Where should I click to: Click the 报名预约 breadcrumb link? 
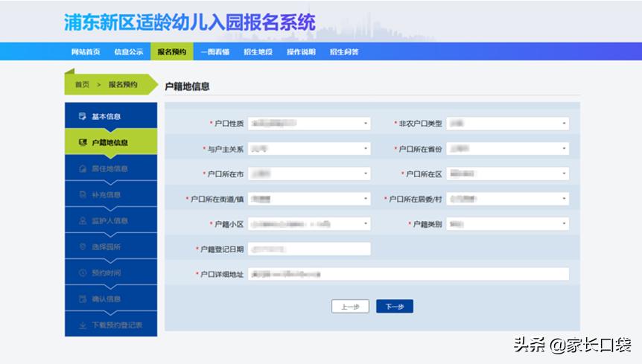point(123,85)
